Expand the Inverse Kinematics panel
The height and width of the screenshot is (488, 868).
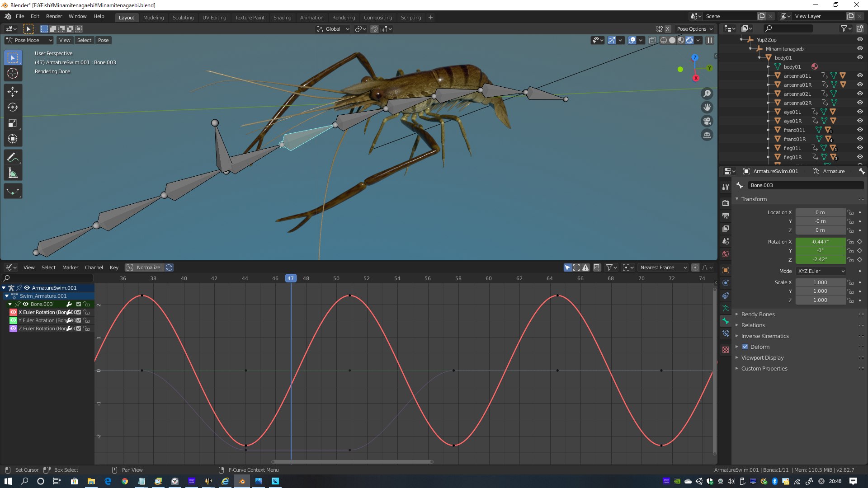[765, 336]
